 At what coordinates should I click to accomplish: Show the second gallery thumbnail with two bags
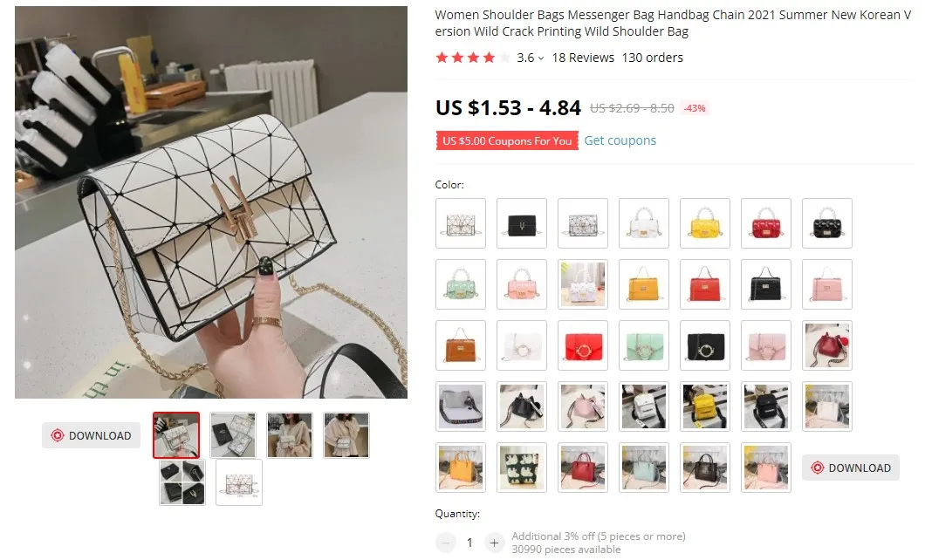pyautogui.click(x=233, y=435)
